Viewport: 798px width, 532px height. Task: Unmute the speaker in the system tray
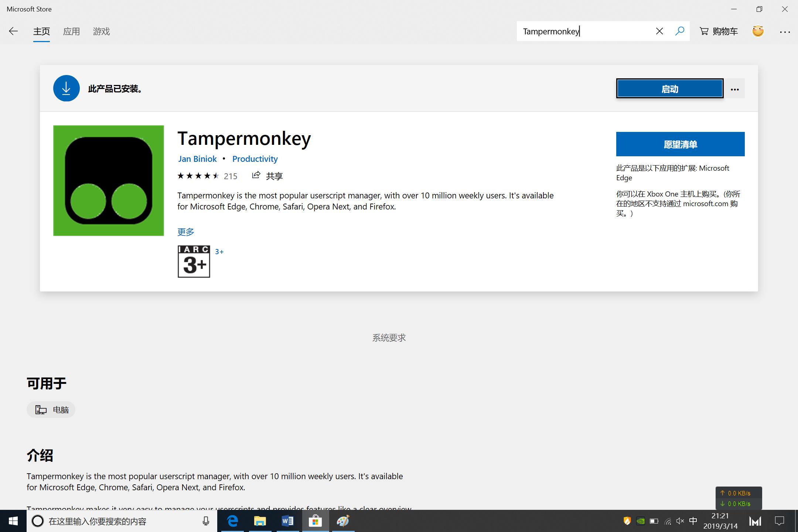click(x=680, y=521)
